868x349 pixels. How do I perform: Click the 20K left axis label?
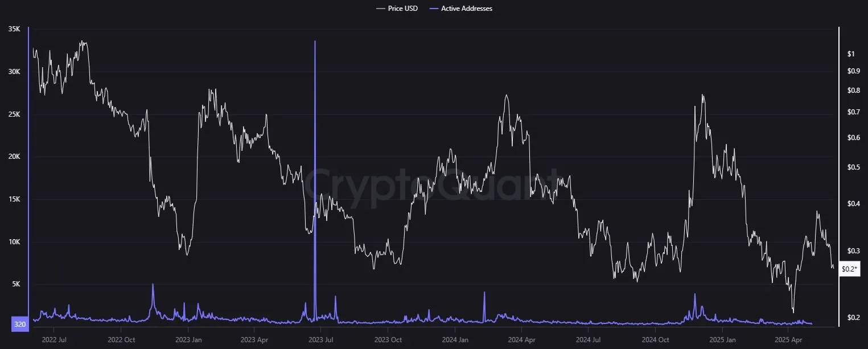click(x=14, y=157)
